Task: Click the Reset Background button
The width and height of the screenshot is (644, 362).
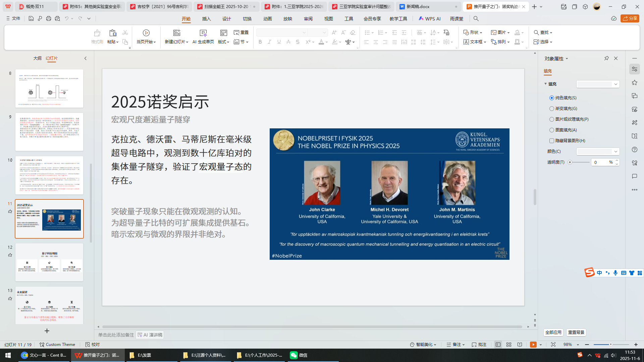Action: coord(576,333)
